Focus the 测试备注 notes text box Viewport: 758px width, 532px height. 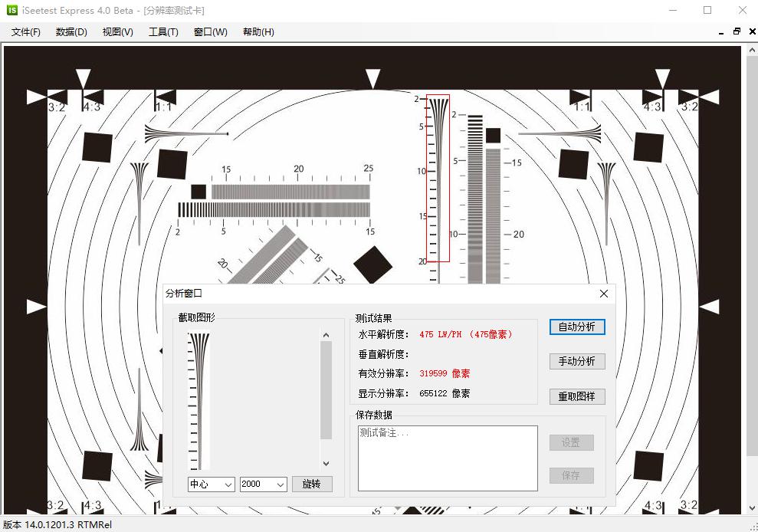(x=448, y=458)
